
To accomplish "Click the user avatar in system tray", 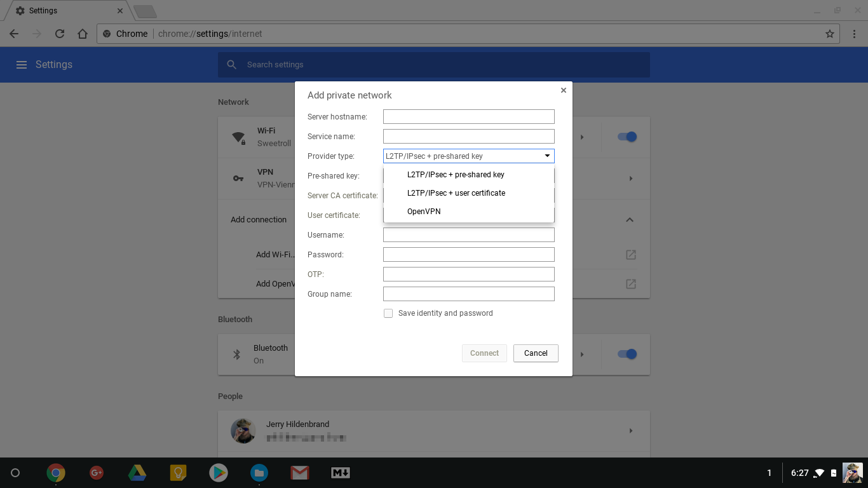I will (x=853, y=473).
